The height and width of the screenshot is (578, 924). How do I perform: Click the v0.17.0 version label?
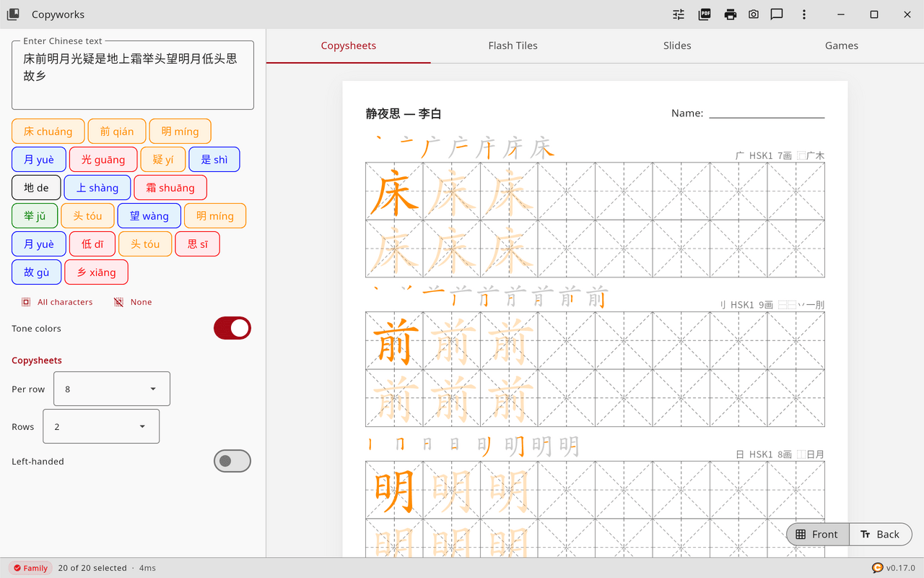click(x=901, y=568)
